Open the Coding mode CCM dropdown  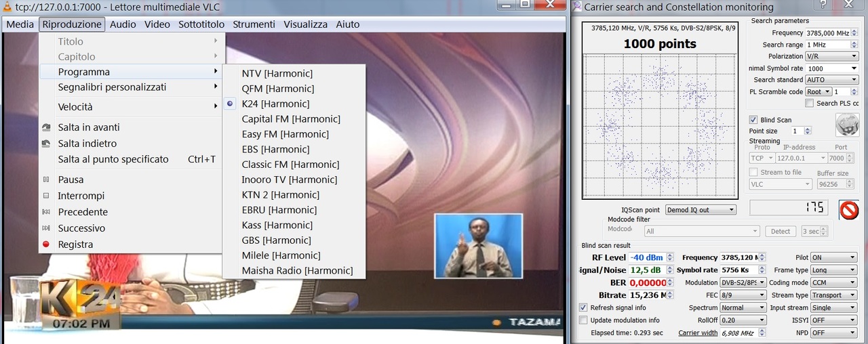pos(833,282)
